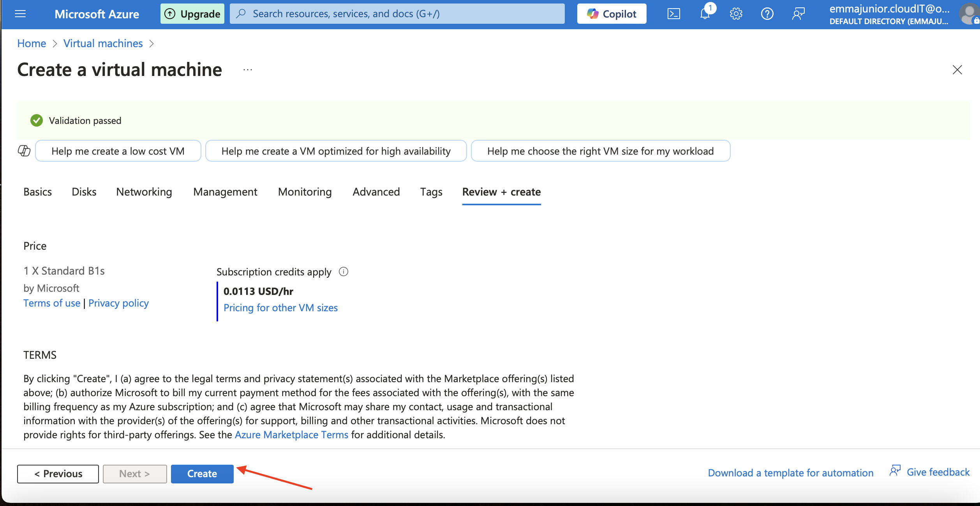Click the Create button
Screen dimensions: 980x506
(x=202, y=474)
